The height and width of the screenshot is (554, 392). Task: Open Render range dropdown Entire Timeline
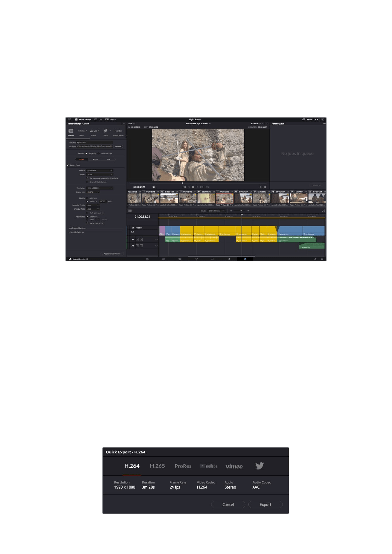(216, 211)
